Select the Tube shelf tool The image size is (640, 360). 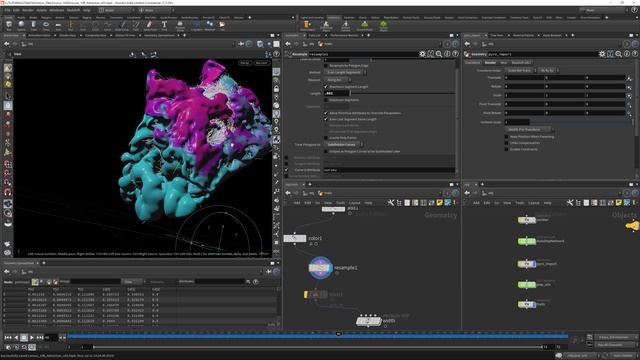point(33,25)
